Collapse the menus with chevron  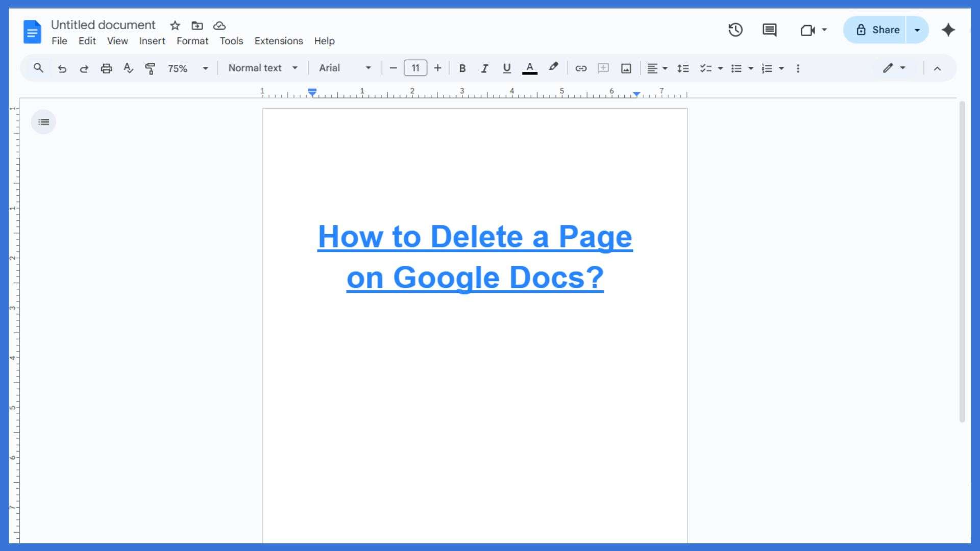pyautogui.click(x=937, y=68)
